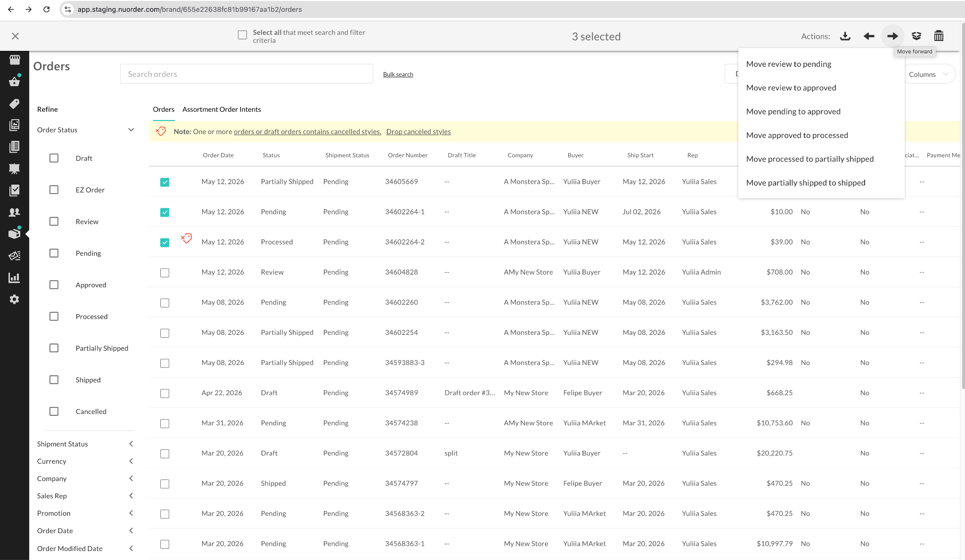Image resolution: width=965 pixels, height=560 pixels.
Task: Check the Approved status filter
Action: [54, 285]
